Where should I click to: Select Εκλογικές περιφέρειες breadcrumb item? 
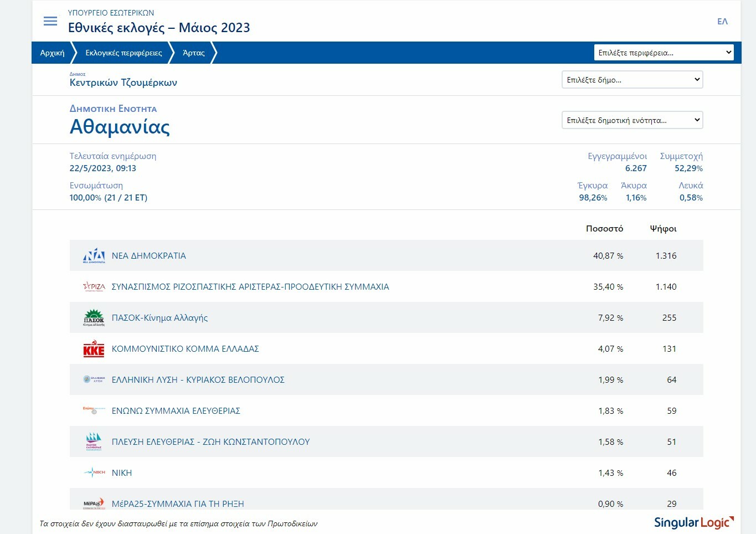tap(124, 53)
